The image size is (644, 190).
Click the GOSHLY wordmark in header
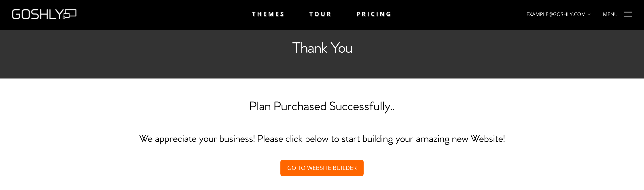(x=38, y=14)
